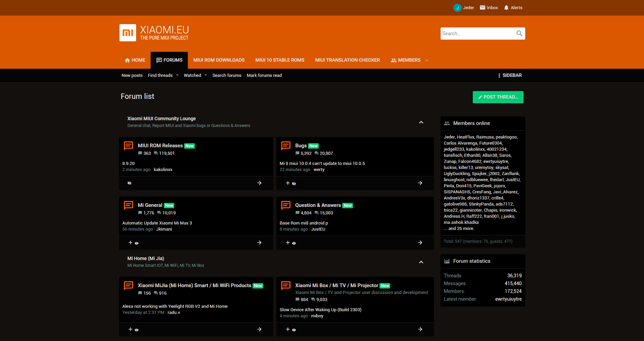Click the MIUI ROM Releases forum title
Screen dimensions: 644x341
pyautogui.click(x=160, y=145)
